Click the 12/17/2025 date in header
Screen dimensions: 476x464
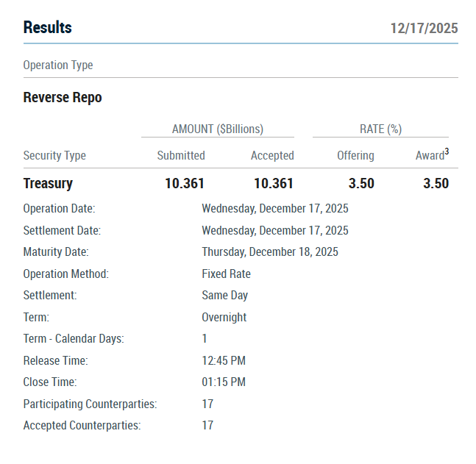(x=424, y=28)
